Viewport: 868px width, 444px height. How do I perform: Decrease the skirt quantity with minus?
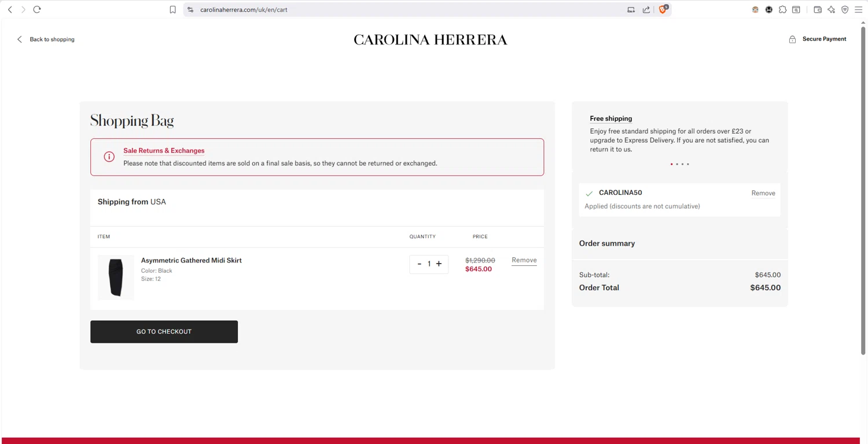coord(420,264)
